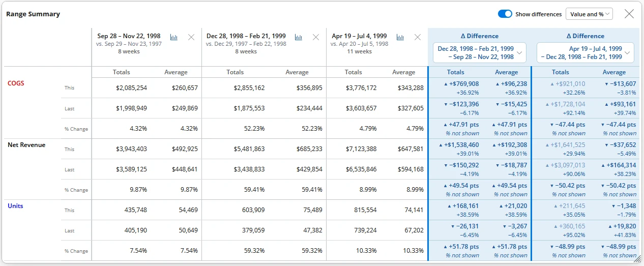The image size is (644, 266).
Task: Select the Units row label
Action: [x=15, y=206]
